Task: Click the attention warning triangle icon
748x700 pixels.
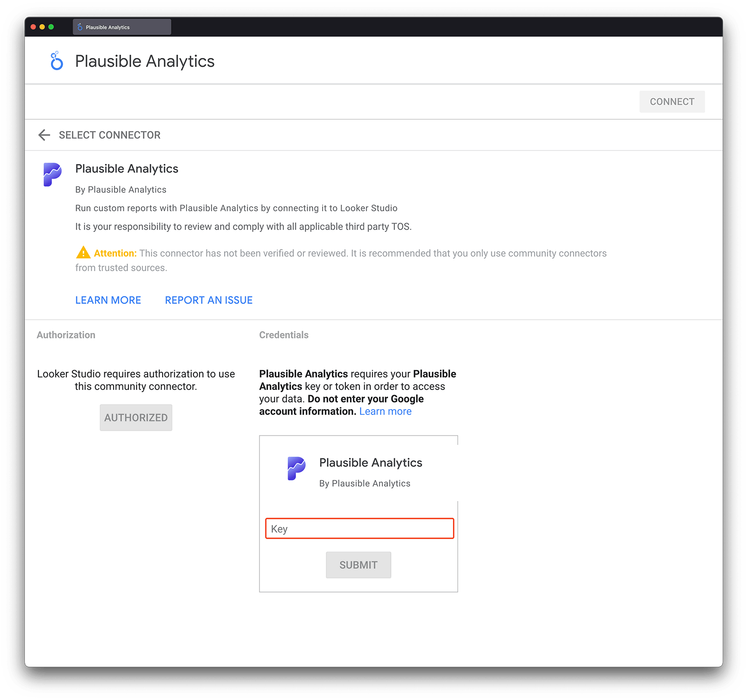Action: tap(82, 253)
